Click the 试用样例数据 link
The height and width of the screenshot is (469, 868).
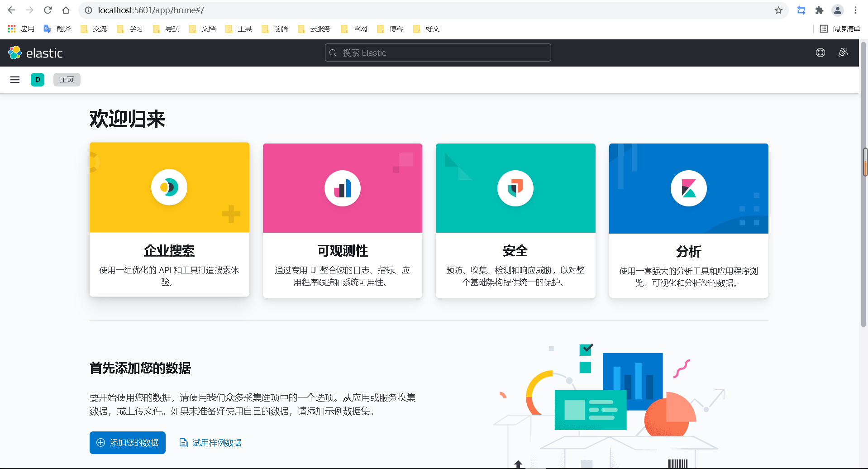point(210,443)
